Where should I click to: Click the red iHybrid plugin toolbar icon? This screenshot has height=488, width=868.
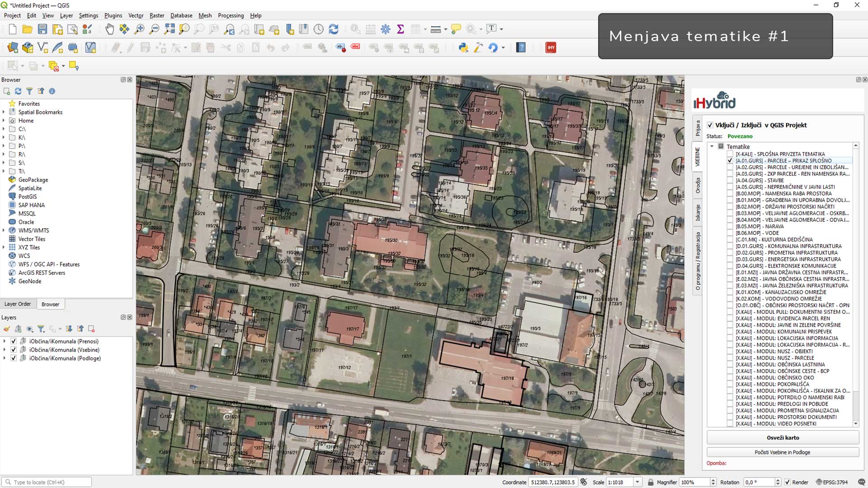pos(551,47)
